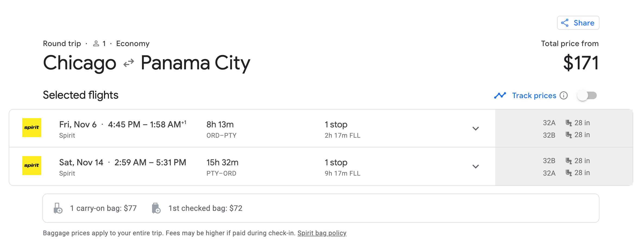Image resolution: width=644 pixels, height=245 pixels.
Task: Click the Track prices trend graph icon
Action: pos(500,95)
